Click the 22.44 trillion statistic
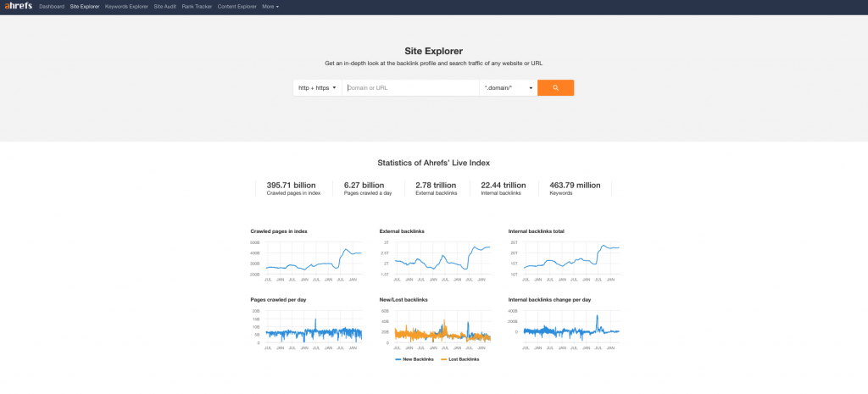The width and height of the screenshot is (868, 394). pyautogui.click(x=504, y=186)
